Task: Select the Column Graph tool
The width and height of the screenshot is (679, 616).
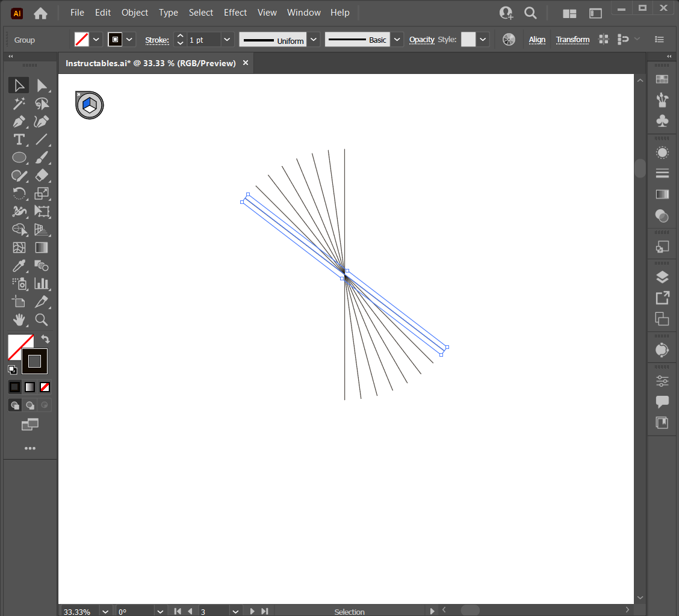Action: [x=42, y=283]
